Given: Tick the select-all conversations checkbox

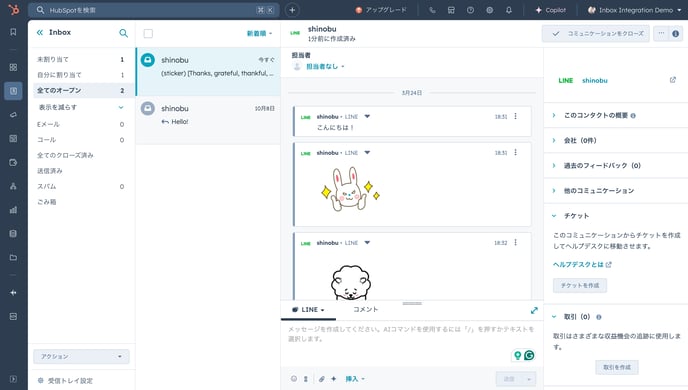Looking at the screenshot, I should click(x=148, y=33).
